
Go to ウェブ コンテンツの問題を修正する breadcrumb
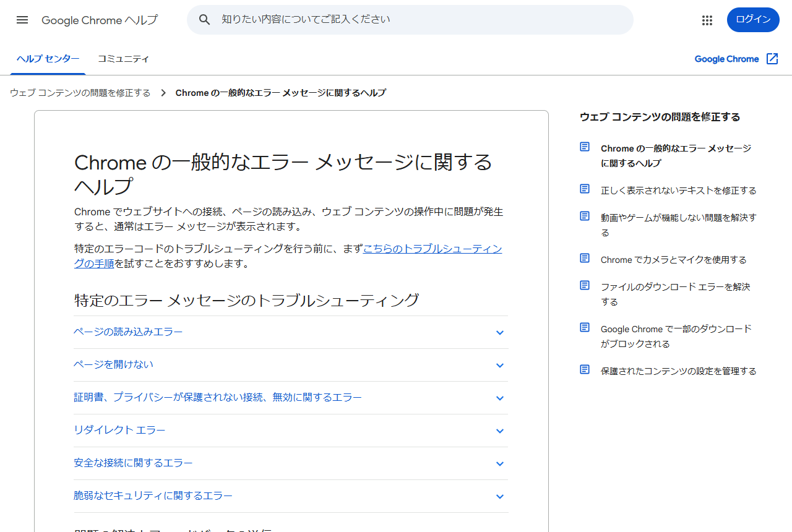(x=80, y=93)
